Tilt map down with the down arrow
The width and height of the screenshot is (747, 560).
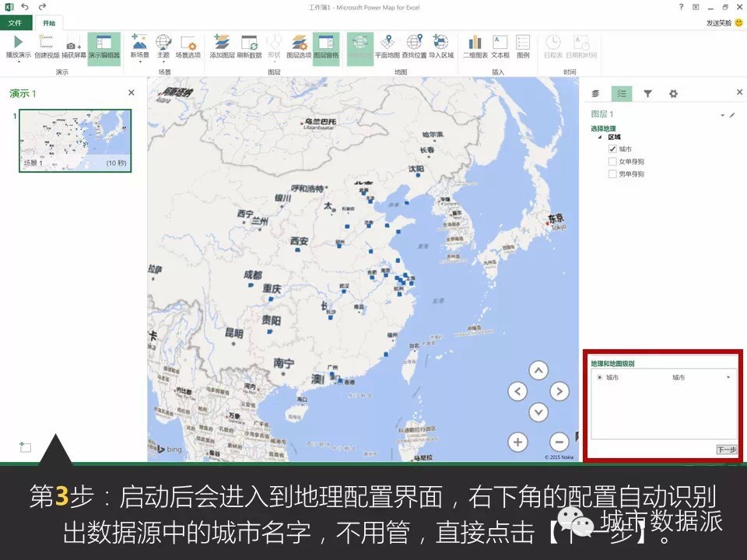[538, 412]
